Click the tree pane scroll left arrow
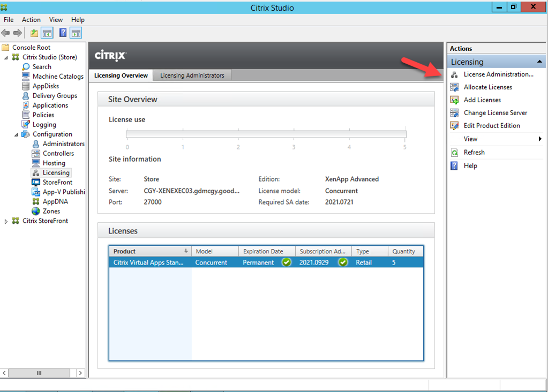 pos(4,373)
